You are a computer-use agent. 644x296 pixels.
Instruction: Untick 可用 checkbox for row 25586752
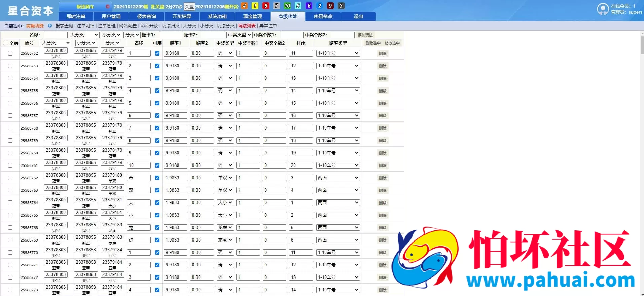157,53
